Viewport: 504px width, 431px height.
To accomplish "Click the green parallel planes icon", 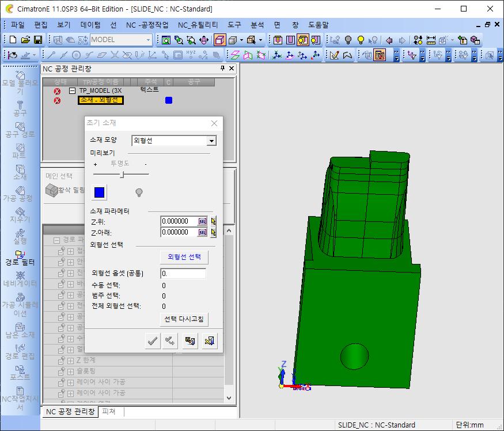I will click(235, 55).
